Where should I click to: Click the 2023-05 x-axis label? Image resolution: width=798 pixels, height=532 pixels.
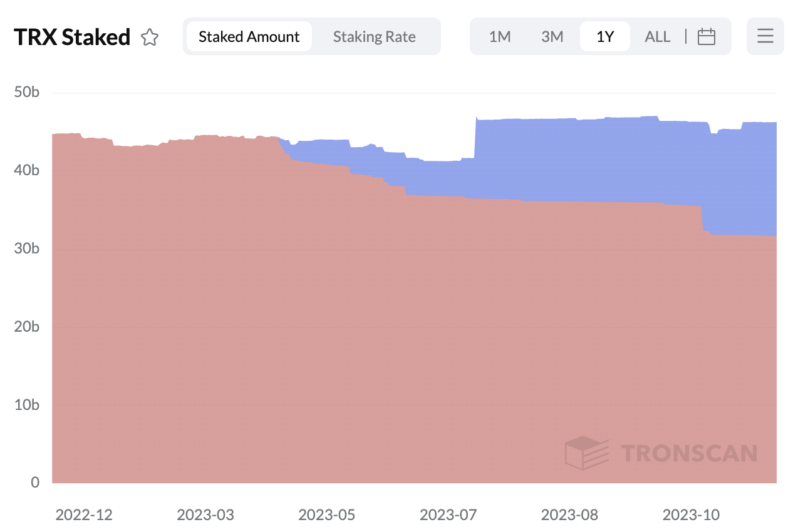(x=326, y=515)
